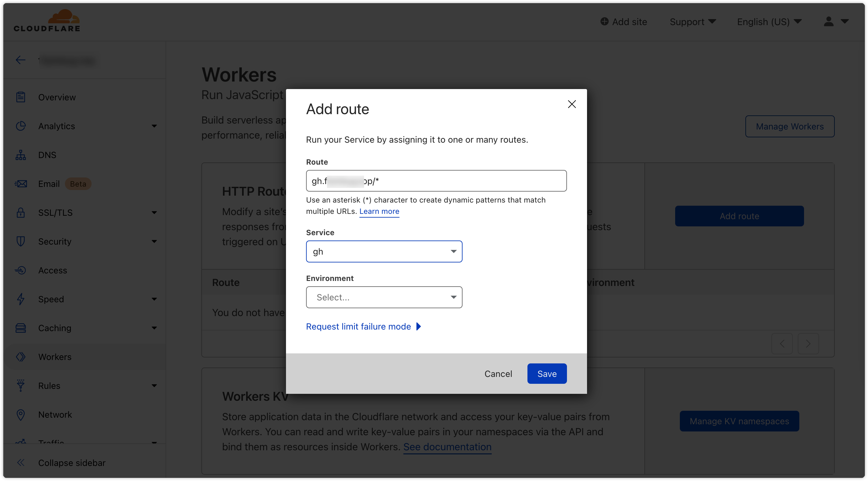The height and width of the screenshot is (481, 868).
Task: Open the Service dropdown showing gh
Action: click(x=384, y=251)
